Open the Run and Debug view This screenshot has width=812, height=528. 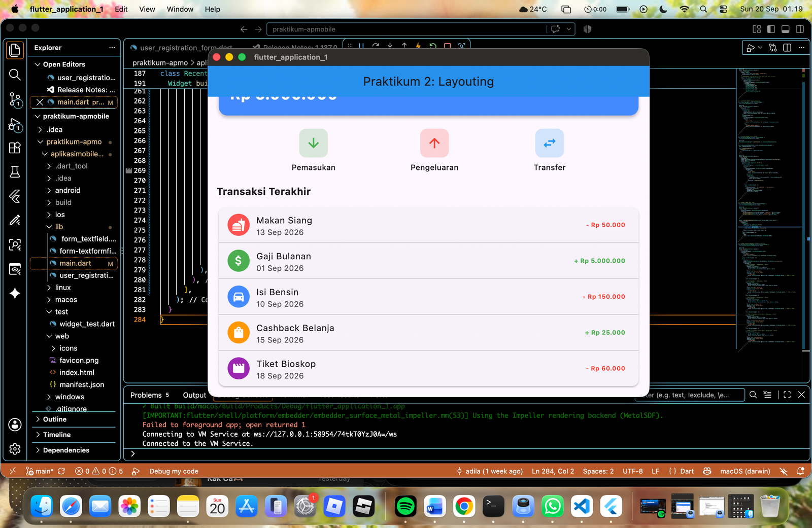click(15, 125)
